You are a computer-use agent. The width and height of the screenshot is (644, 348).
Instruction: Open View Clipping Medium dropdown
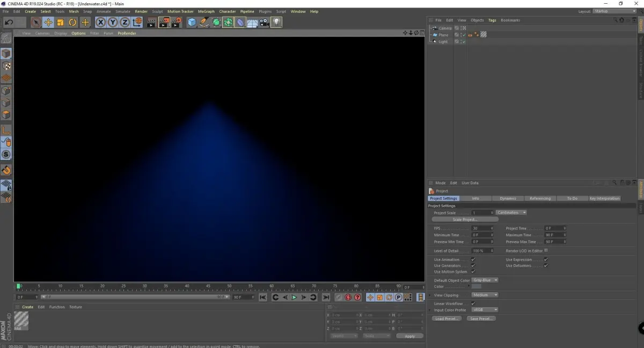coord(485,295)
